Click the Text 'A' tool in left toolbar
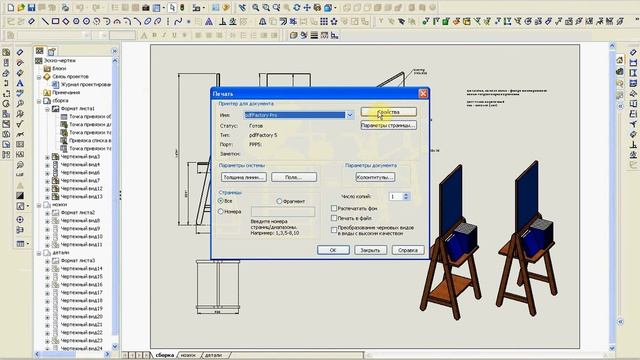Image resolution: width=640 pixels, height=360 pixels. 20,83
